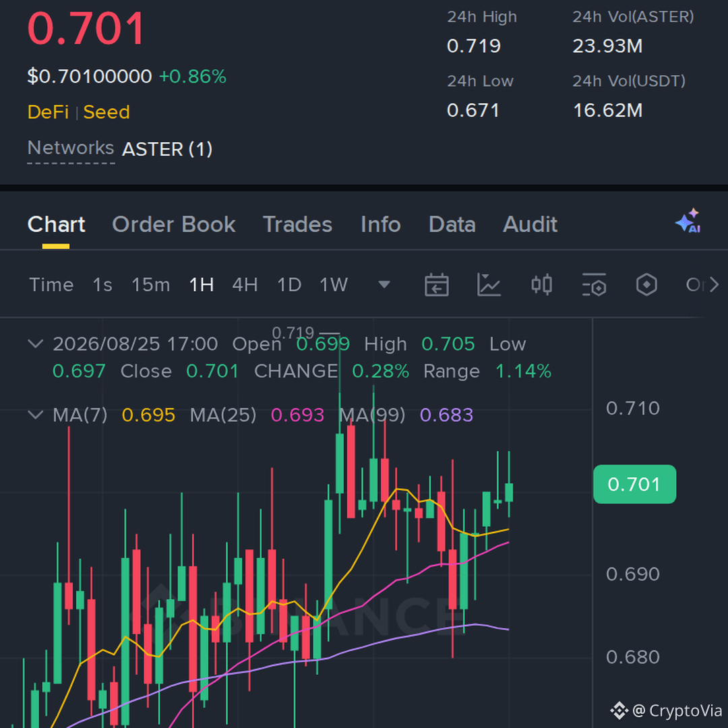This screenshot has height=728, width=728.
Task: Click the 2026/08/25 17:00 candle timestamp
Action: tap(135, 344)
